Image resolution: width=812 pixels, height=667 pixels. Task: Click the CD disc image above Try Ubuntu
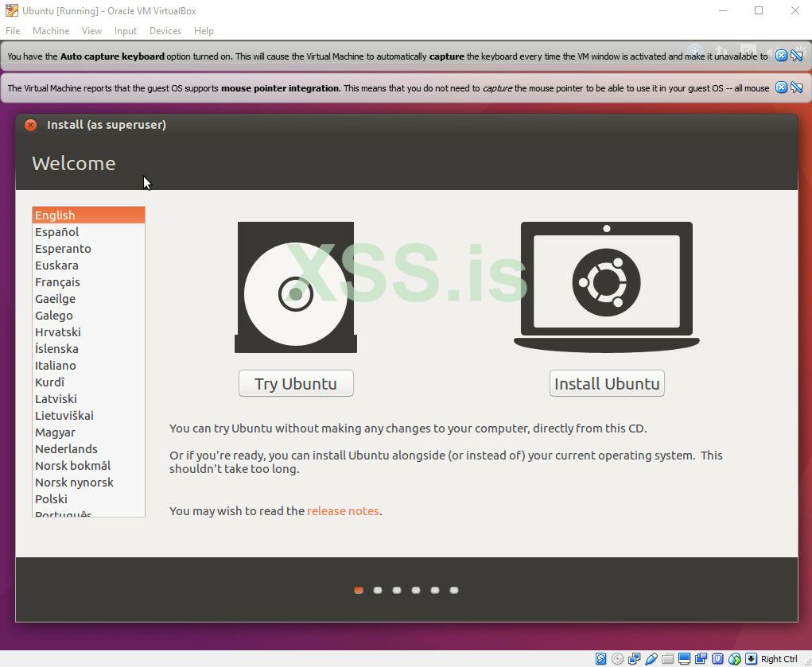(296, 288)
